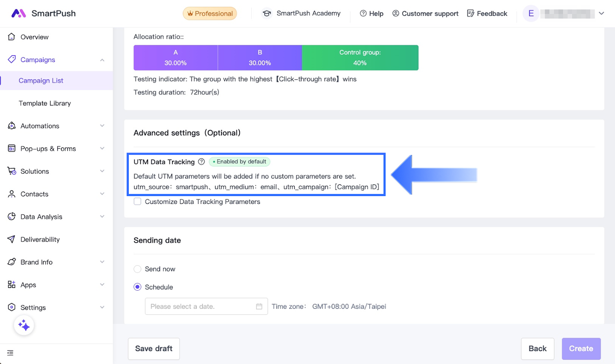Viewport: 615px width, 364px height.
Task: Collapse the sidebar menu icon
Action: pos(10,353)
